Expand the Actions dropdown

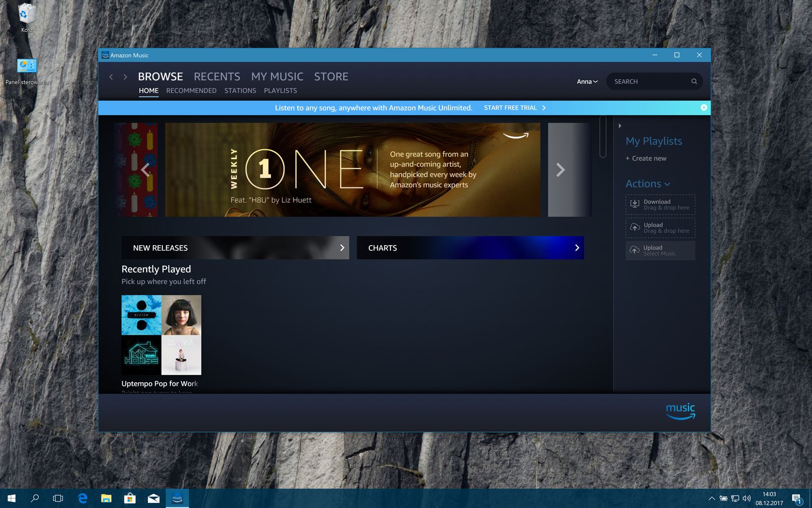[648, 184]
